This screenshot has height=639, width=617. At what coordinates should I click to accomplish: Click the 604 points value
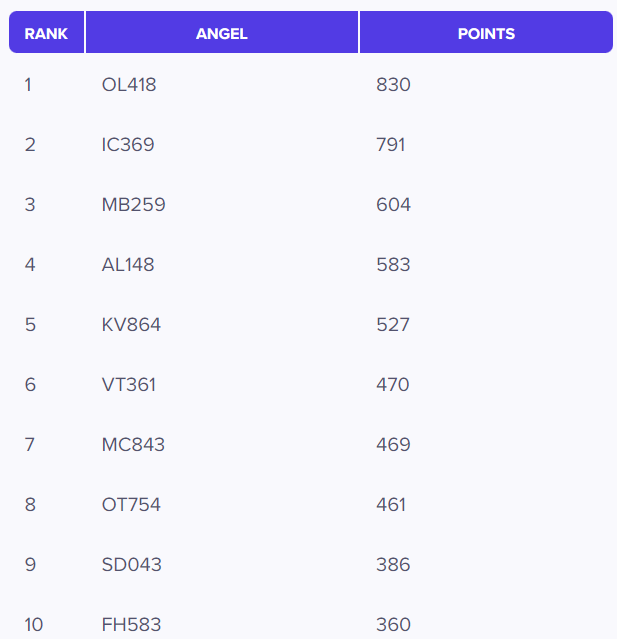(393, 205)
